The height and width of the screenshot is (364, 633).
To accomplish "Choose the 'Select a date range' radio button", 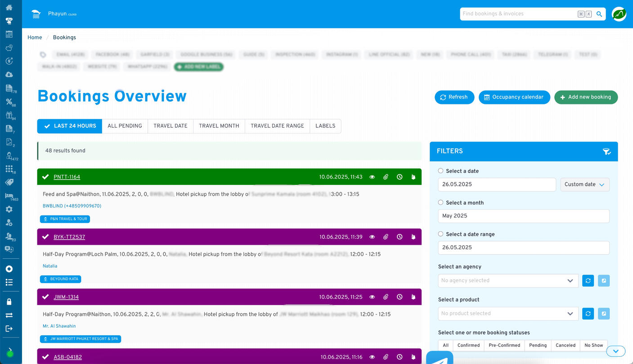I will click(x=440, y=234).
